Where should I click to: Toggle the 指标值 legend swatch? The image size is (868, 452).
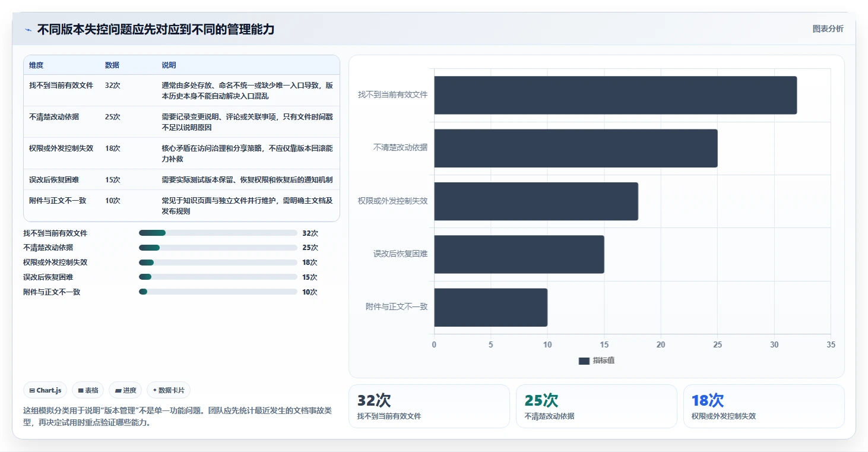coord(584,361)
